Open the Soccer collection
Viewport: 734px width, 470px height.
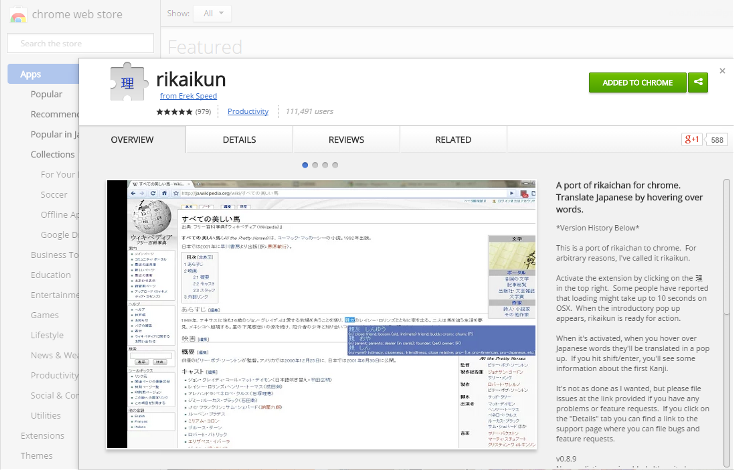(54, 195)
